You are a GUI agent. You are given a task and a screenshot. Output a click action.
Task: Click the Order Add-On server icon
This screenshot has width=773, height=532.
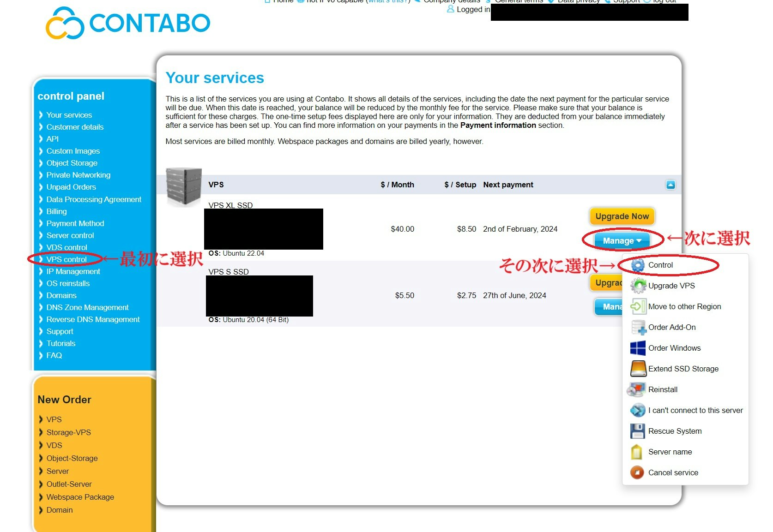[638, 327]
